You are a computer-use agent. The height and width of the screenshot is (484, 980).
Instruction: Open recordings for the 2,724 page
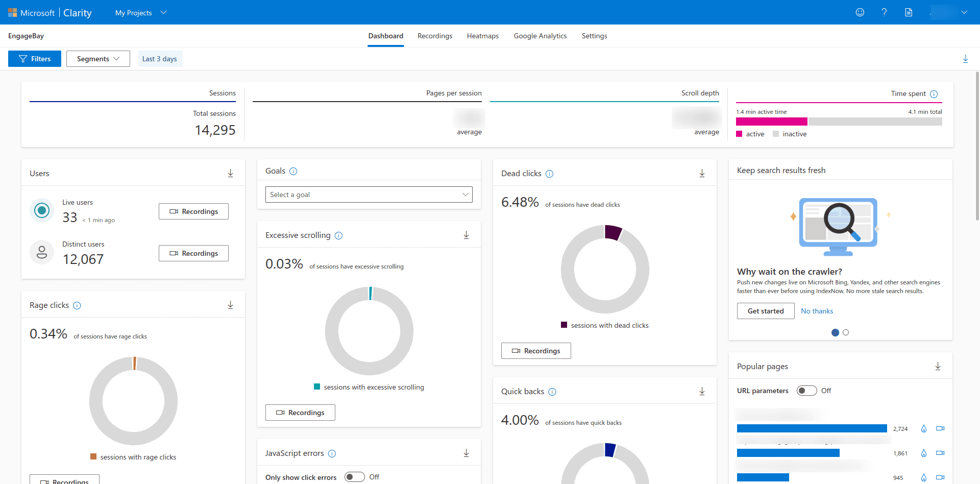coord(940,429)
